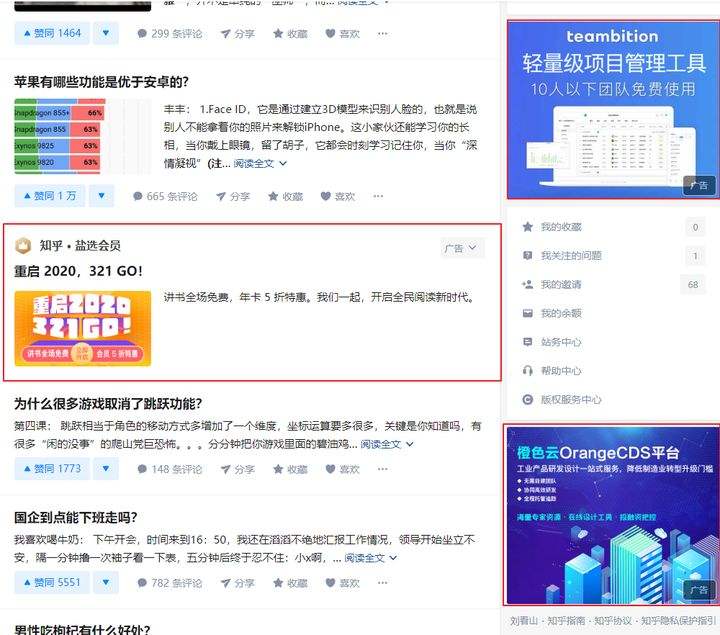Downvote the answer with 1 万 upvotes
The width and height of the screenshot is (720, 635).
(101, 196)
